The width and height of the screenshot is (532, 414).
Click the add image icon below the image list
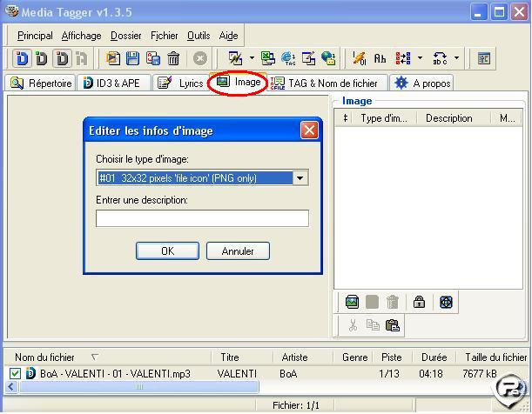point(352,302)
